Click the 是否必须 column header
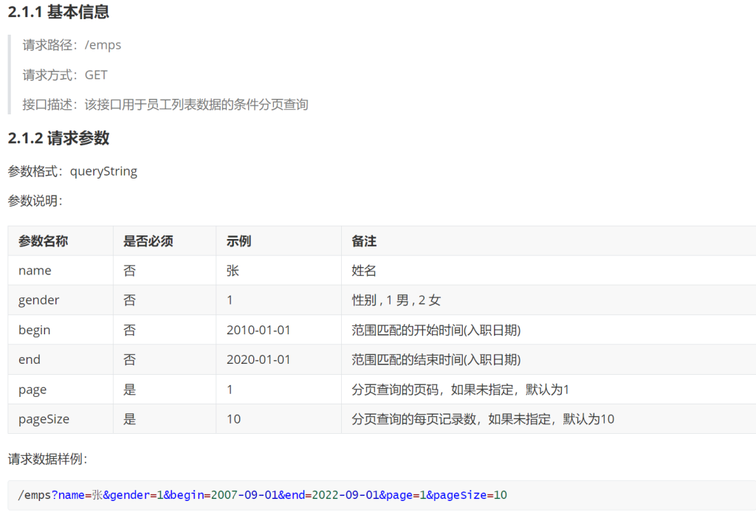Image resolution: width=756 pixels, height=532 pixels. click(148, 241)
